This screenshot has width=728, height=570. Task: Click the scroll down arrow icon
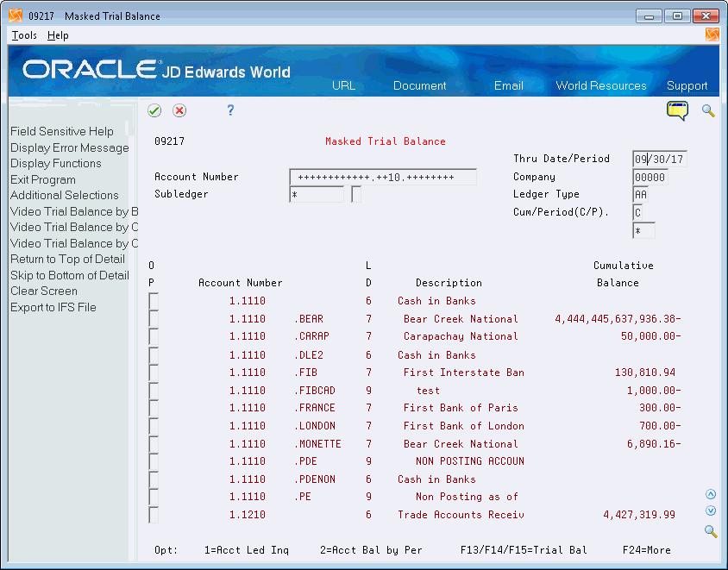coord(711,510)
